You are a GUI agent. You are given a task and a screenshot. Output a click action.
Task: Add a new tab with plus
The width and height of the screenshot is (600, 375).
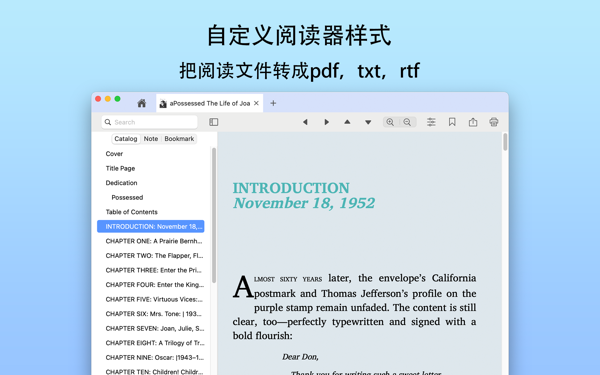click(273, 103)
